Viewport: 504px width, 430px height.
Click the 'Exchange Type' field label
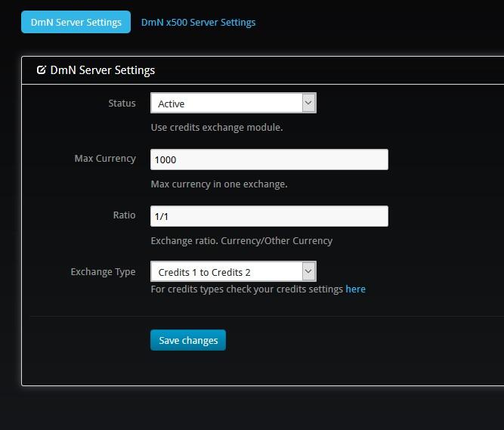pyautogui.click(x=103, y=272)
